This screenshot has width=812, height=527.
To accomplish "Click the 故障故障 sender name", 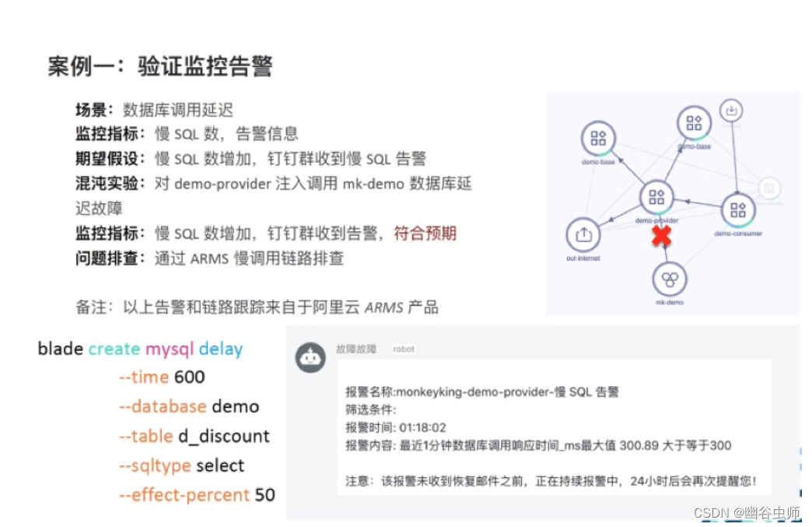I will (x=356, y=350).
